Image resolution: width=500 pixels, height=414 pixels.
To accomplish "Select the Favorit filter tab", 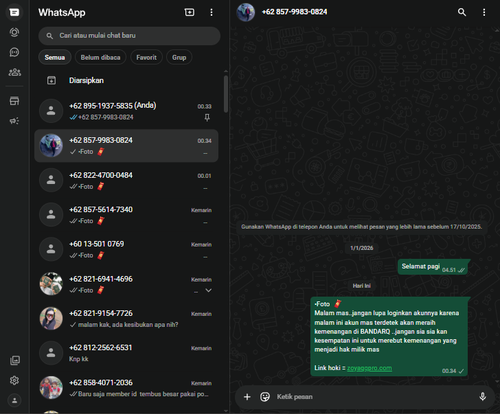I will 146,57.
